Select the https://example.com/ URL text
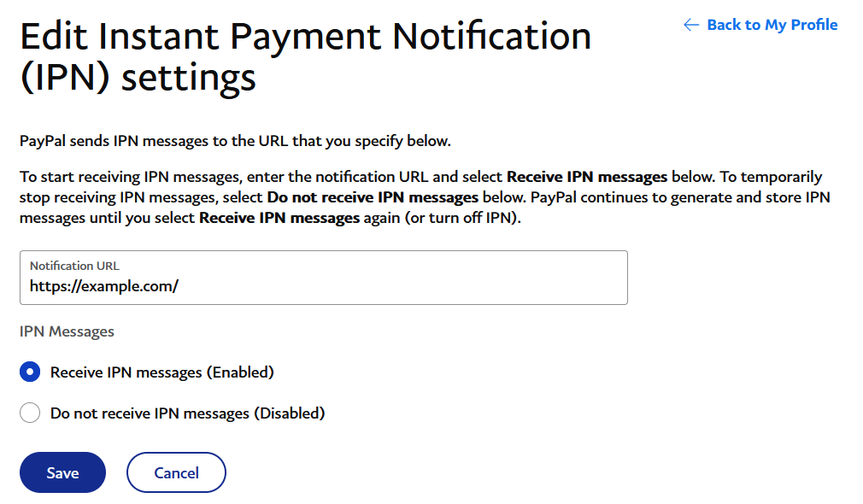The height and width of the screenshot is (504, 863). 105,286
